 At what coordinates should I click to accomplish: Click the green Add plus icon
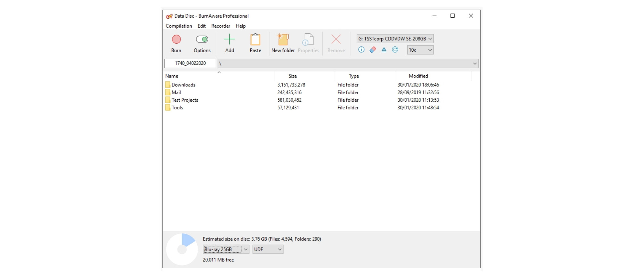(x=229, y=39)
